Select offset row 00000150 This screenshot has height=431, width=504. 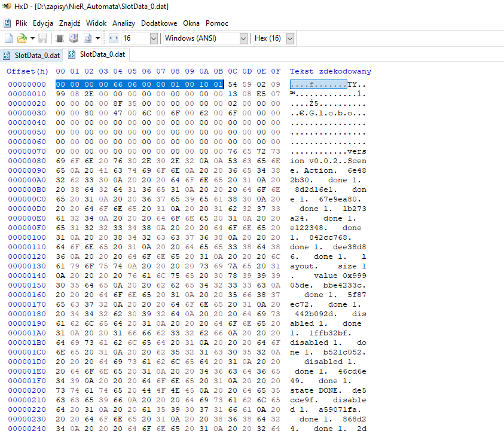(27, 285)
